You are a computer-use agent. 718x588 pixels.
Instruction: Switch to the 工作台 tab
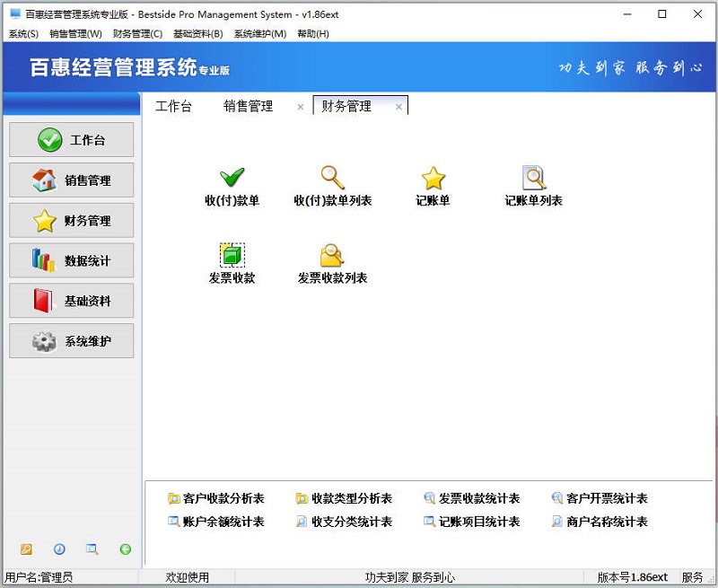point(176,105)
